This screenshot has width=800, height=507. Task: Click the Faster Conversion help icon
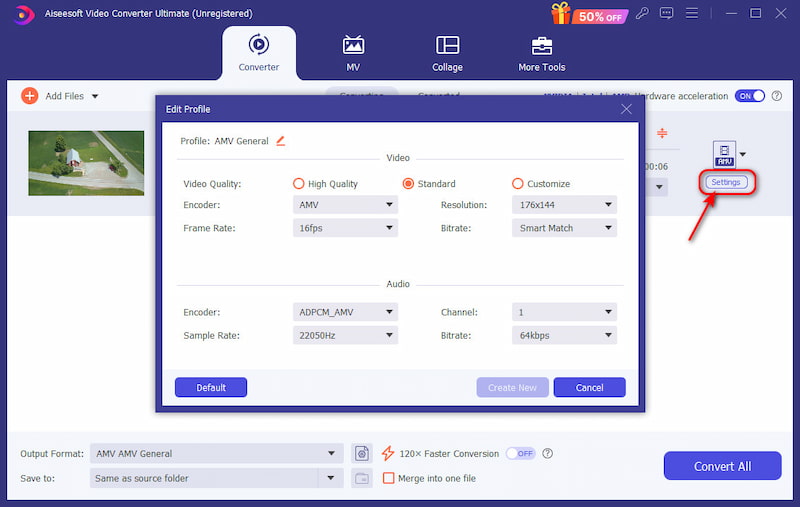pyautogui.click(x=547, y=453)
